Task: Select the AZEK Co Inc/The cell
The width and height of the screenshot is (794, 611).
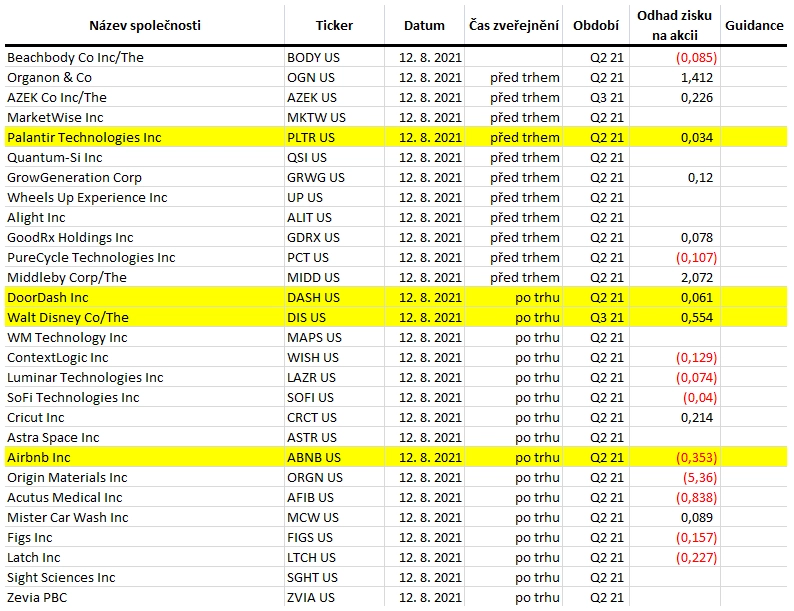Action: [144, 98]
